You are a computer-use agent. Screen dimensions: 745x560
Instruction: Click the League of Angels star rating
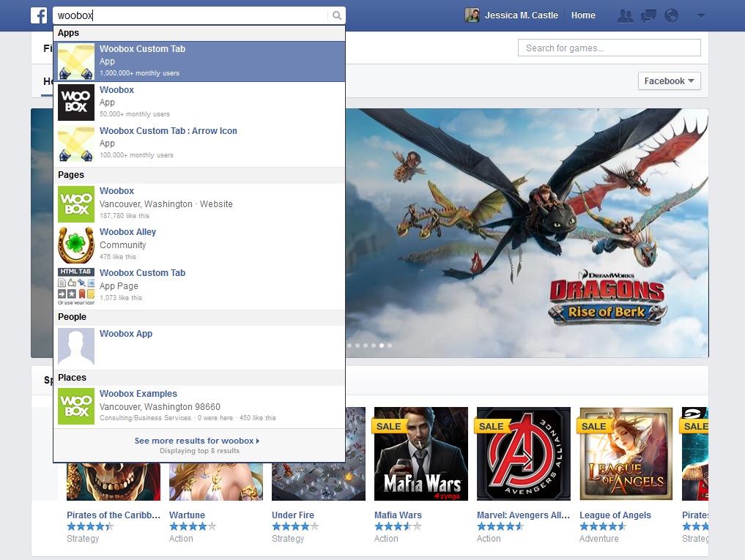pyautogui.click(x=603, y=526)
